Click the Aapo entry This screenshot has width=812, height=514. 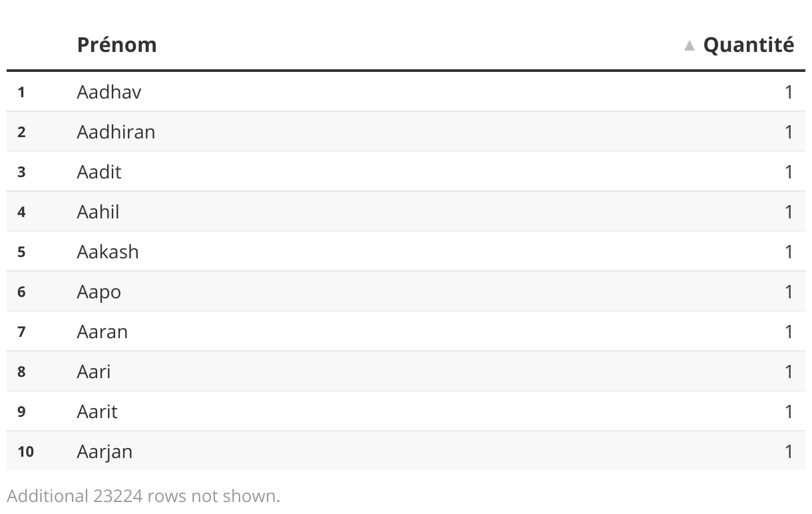tap(99, 292)
